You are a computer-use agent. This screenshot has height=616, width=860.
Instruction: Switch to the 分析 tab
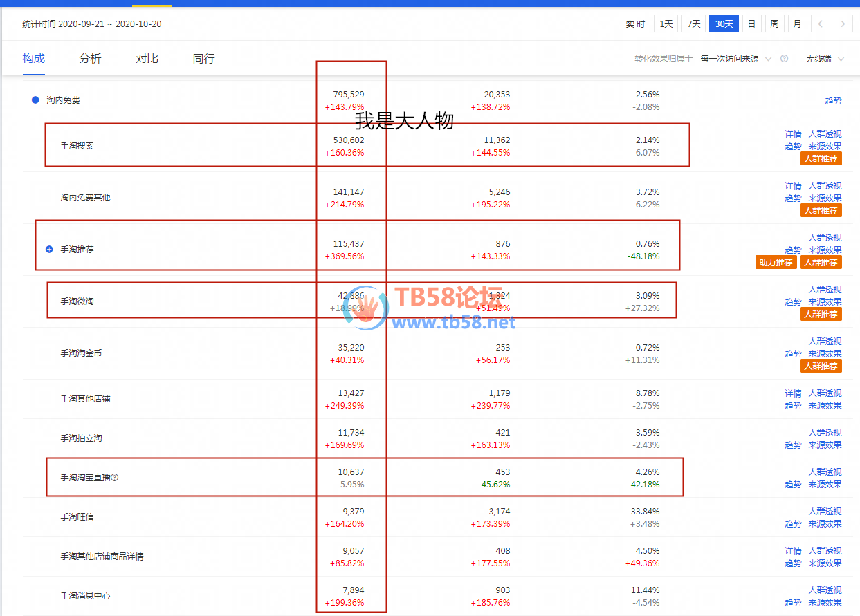90,59
